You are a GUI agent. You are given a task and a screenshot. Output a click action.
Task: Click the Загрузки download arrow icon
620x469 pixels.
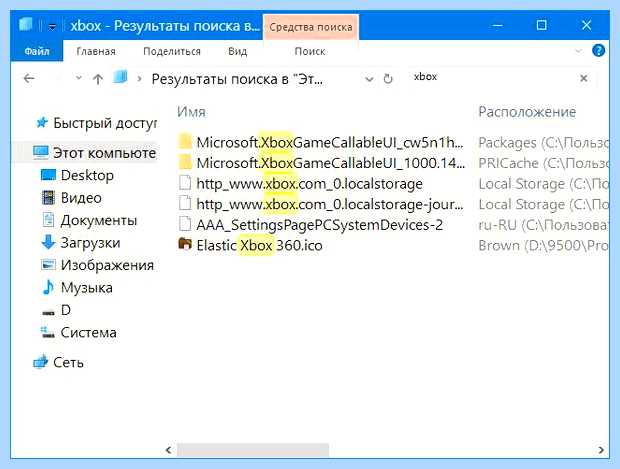[48, 242]
